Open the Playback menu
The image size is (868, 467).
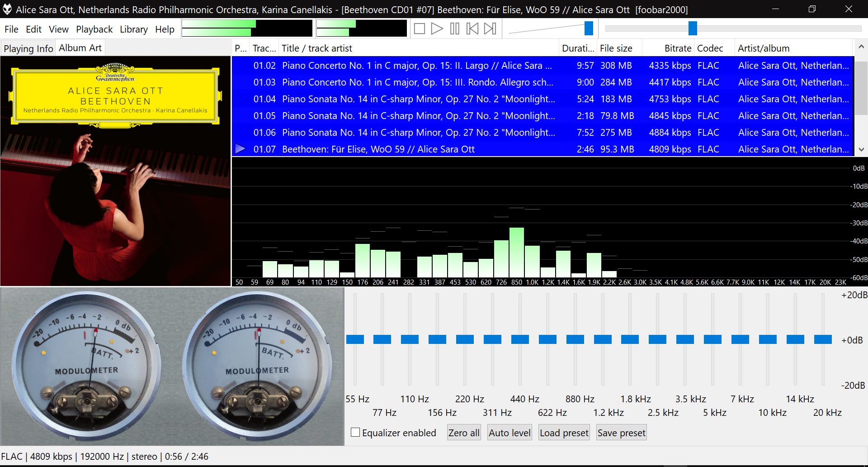(94, 29)
